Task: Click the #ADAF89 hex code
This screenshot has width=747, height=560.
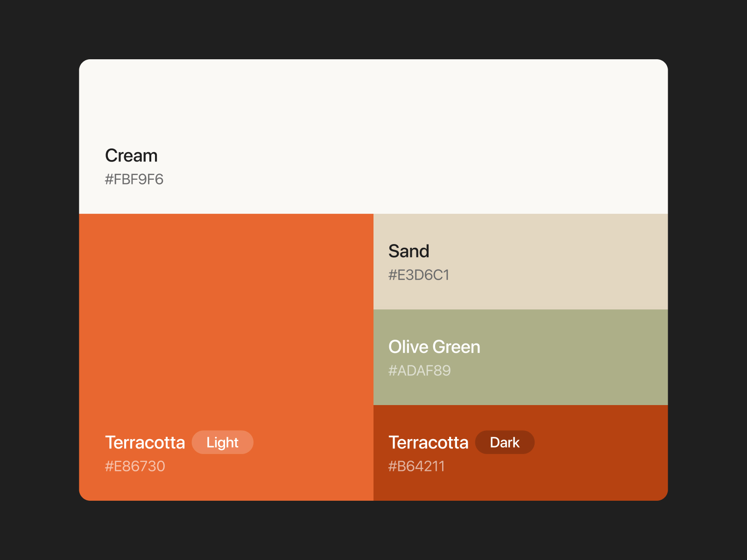Action: [x=420, y=371]
